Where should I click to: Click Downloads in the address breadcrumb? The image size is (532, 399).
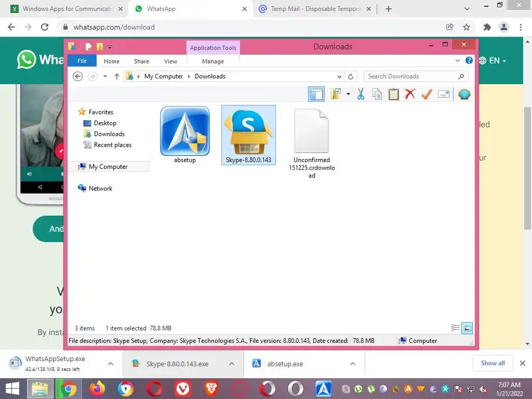tap(210, 76)
